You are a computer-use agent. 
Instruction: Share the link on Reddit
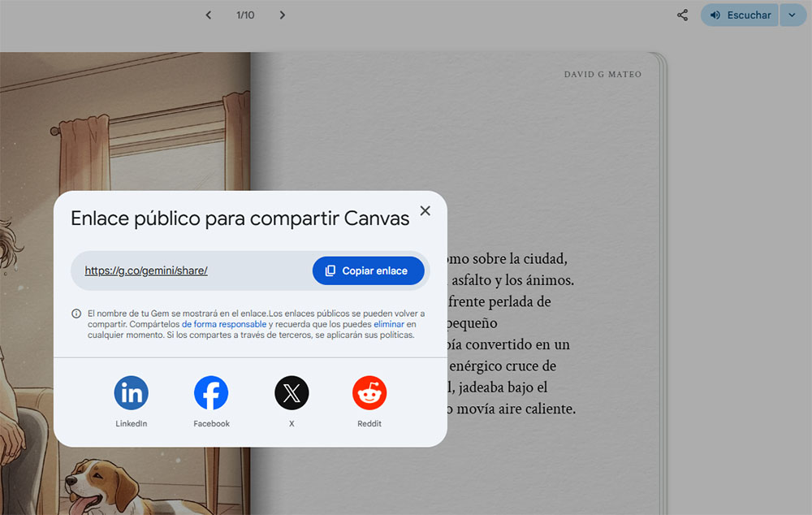point(369,392)
